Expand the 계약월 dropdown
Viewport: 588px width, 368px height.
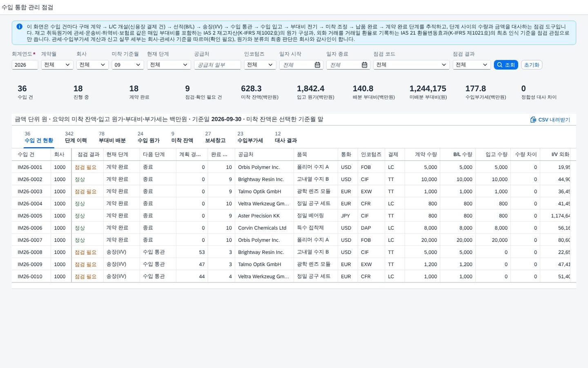click(x=57, y=65)
